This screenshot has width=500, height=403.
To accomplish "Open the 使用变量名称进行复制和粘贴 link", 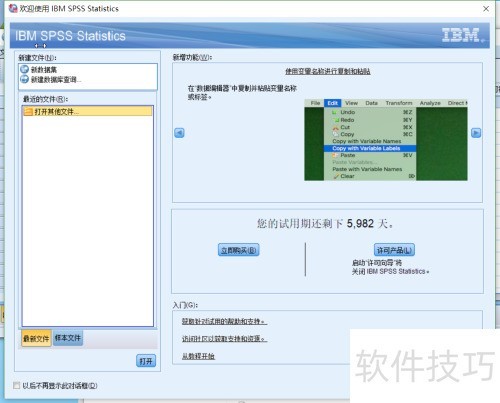I will (x=328, y=71).
